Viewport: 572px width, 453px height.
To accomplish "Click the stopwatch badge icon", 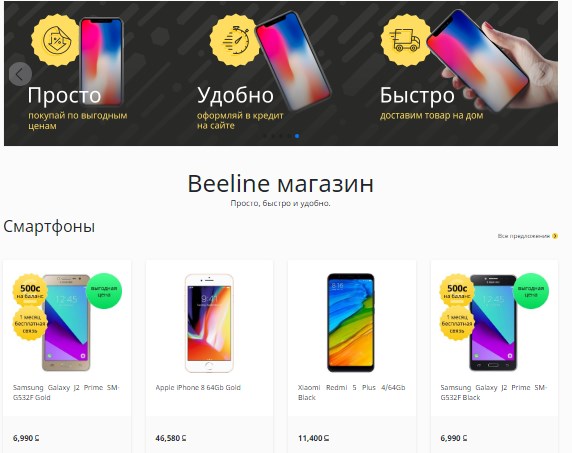I will pos(235,40).
